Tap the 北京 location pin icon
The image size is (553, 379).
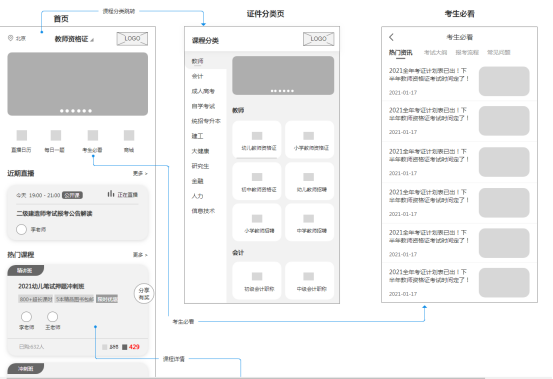click(x=11, y=38)
